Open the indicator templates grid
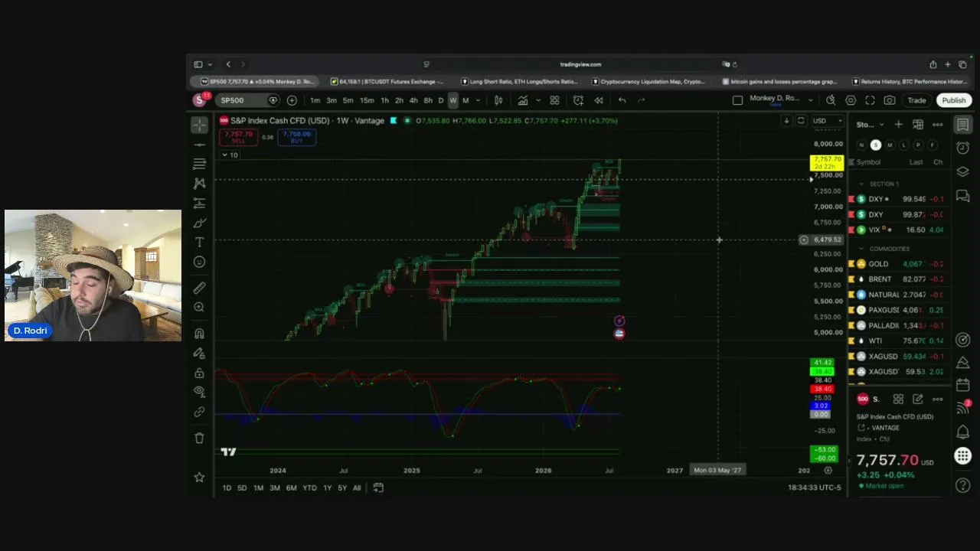980x551 pixels. (554, 100)
